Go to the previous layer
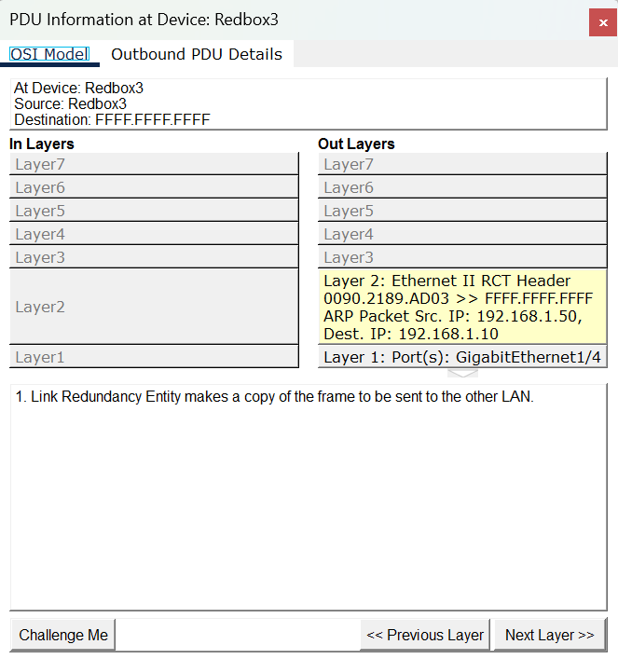The height and width of the screenshot is (672, 618). click(425, 635)
